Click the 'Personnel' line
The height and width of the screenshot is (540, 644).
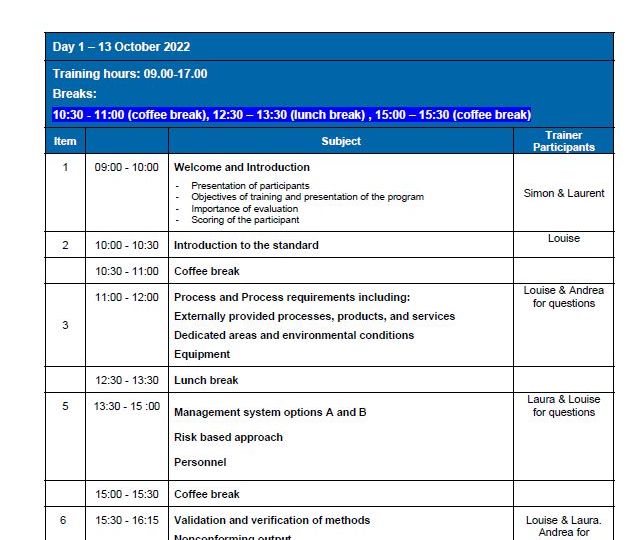[200, 462]
